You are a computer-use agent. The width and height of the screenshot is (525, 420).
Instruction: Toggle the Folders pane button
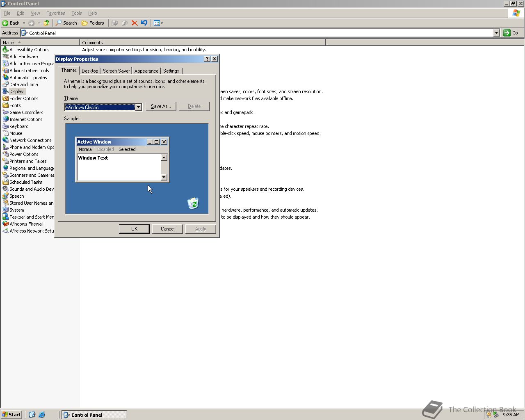[x=93, y=23]
